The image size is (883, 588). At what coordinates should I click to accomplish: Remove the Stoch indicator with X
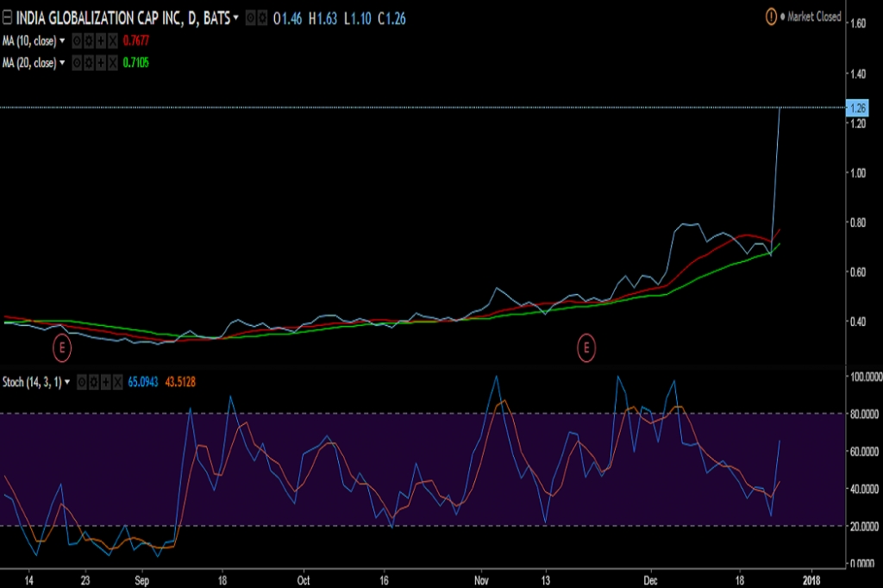(x=117, y=383)
